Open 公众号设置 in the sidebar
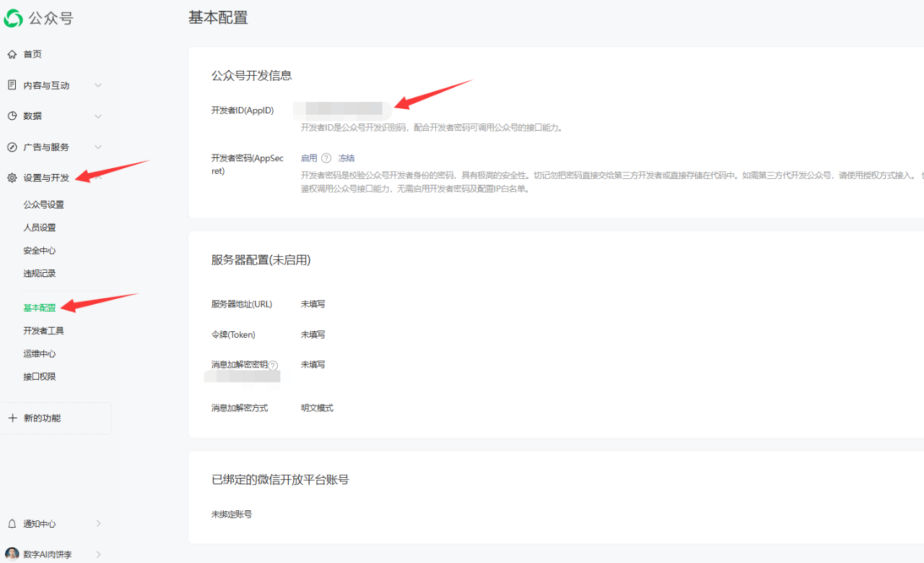 (43, 204)
